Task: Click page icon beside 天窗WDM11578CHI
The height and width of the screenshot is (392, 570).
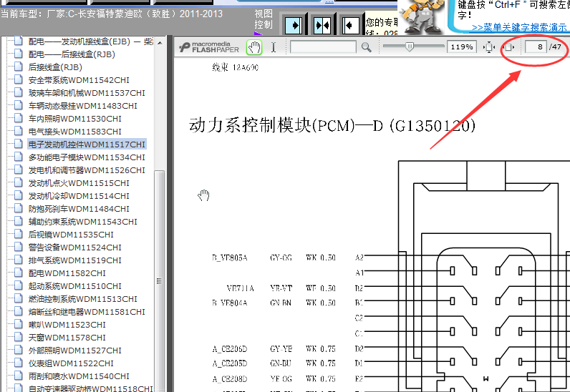Action: pos(18,337)
